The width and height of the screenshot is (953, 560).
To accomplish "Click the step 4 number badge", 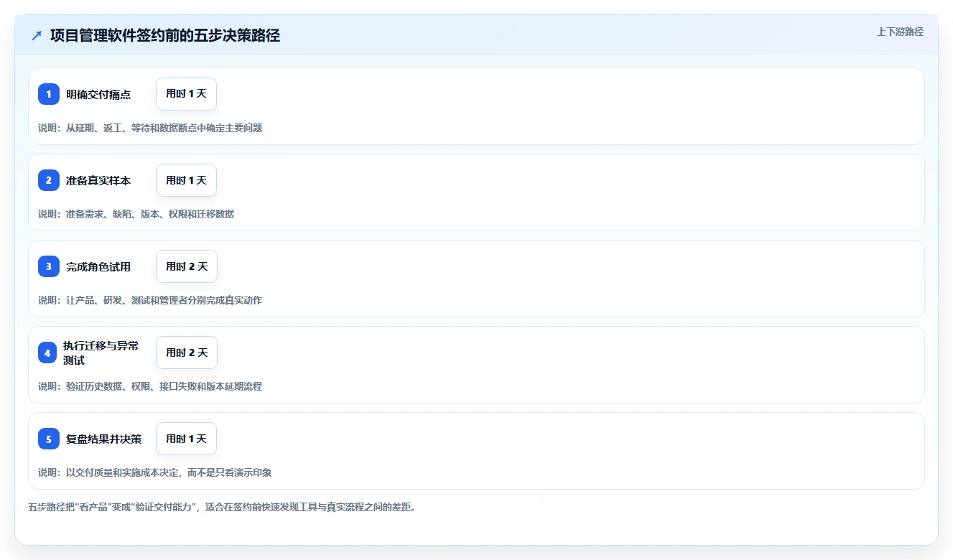I will [x=47, y=353].
